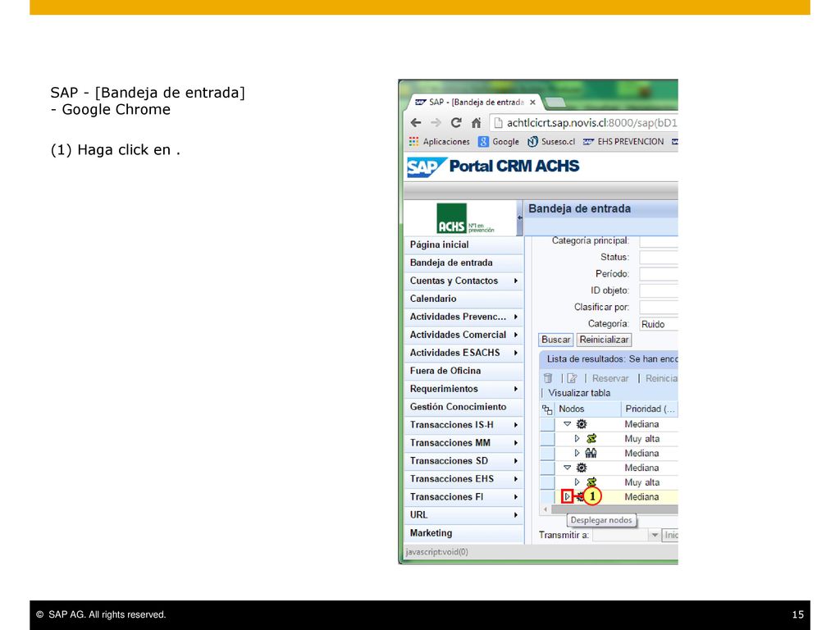The width and height of the screenshot is (840, 630).
Task: Click the Visualizar tabla link
Action: click(579, 393)
